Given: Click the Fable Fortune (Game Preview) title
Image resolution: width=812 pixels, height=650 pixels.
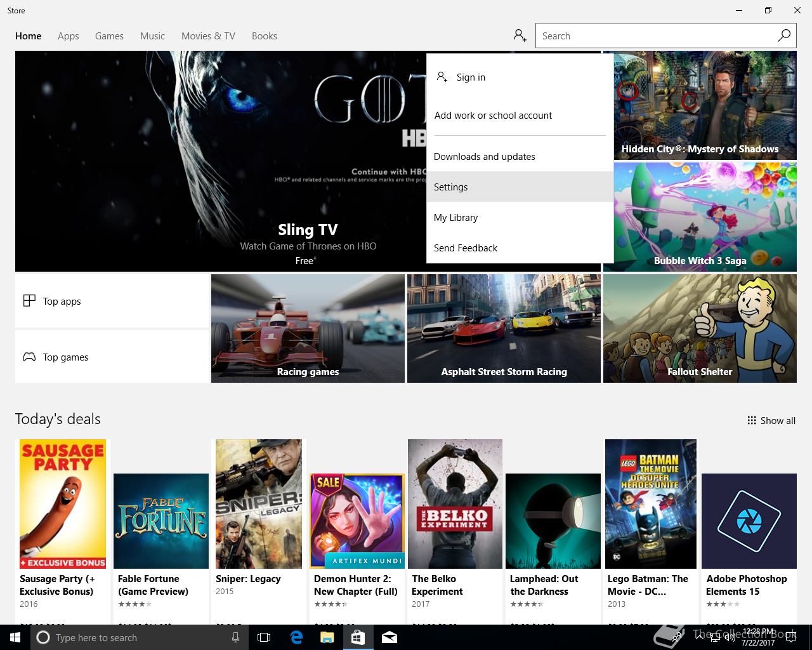Looking at the screenshot, I should coord(154,585).
